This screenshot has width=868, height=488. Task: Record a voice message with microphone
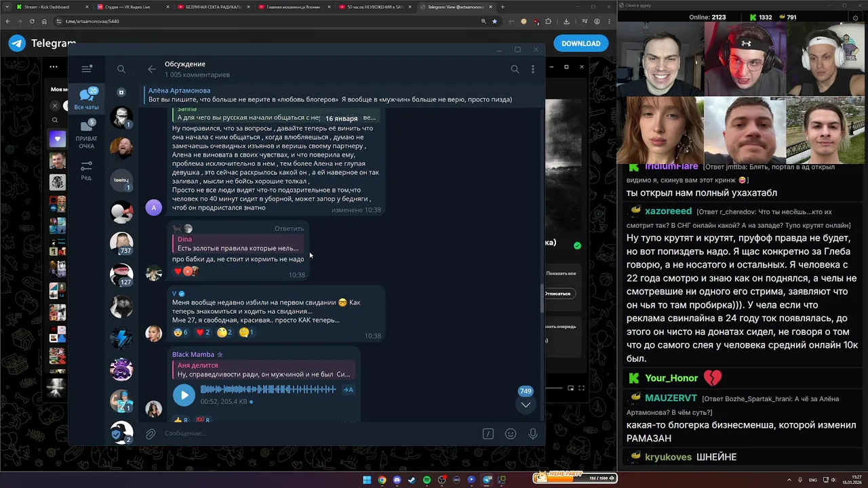point(533,434)
